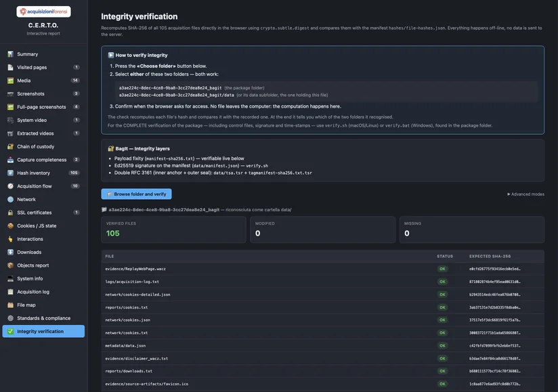Click the folder icon beside recognised bagit path
558x392 pixels.
[x=104, y=209]
